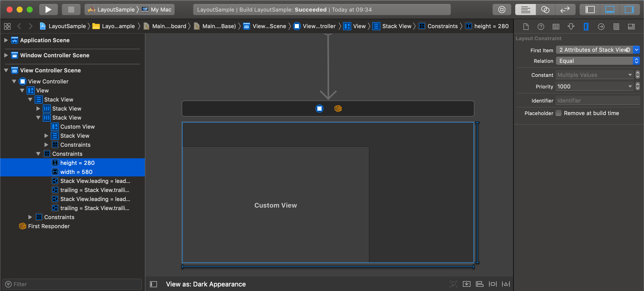Click the View as: Dark Appearance button

206,284
